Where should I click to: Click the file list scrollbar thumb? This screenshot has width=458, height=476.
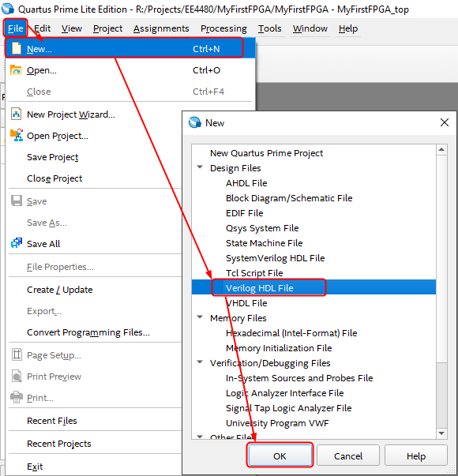441,258
